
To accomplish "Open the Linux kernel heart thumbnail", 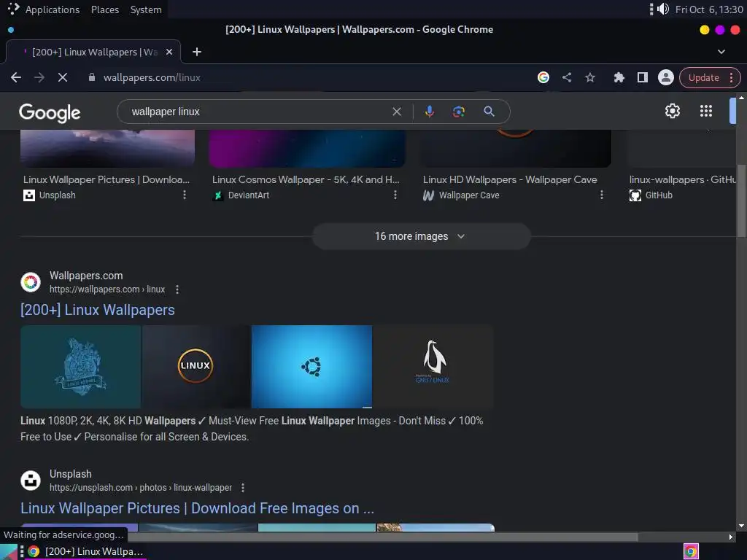I will pos(80,367).
